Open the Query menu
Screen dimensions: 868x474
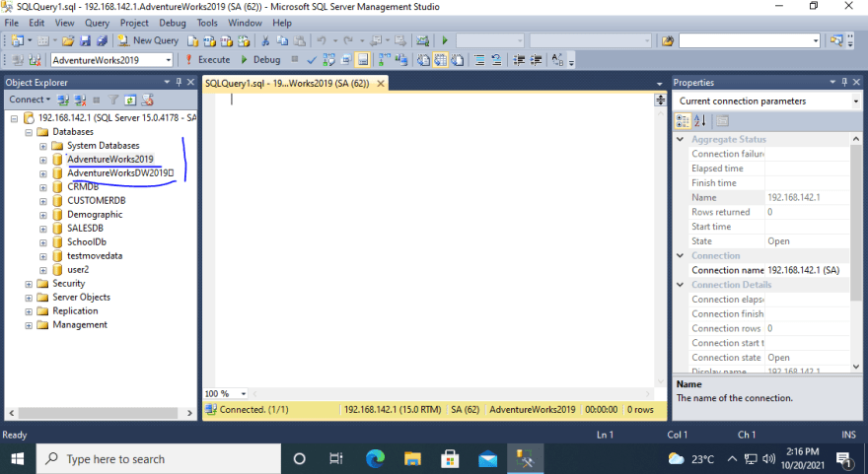click(x=97, y=23)
